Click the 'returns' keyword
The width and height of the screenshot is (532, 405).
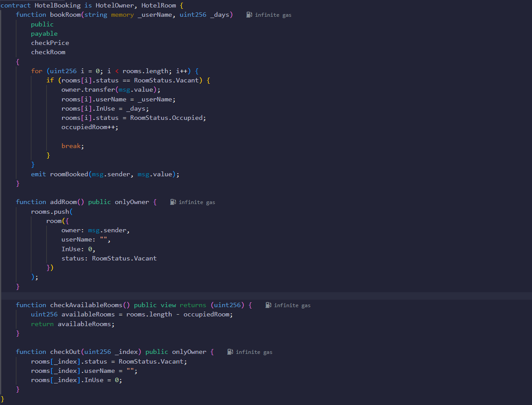[193, 305]
